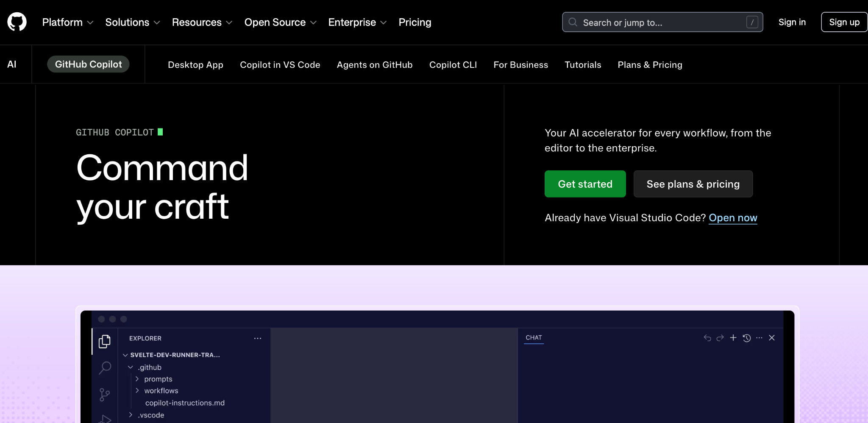Click the EXPLORER panel heading

(x=145, y=338)
